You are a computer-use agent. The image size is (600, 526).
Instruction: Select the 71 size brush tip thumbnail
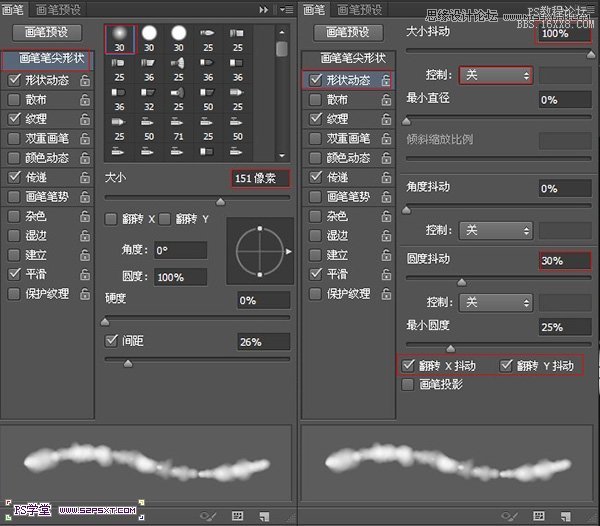179,129
